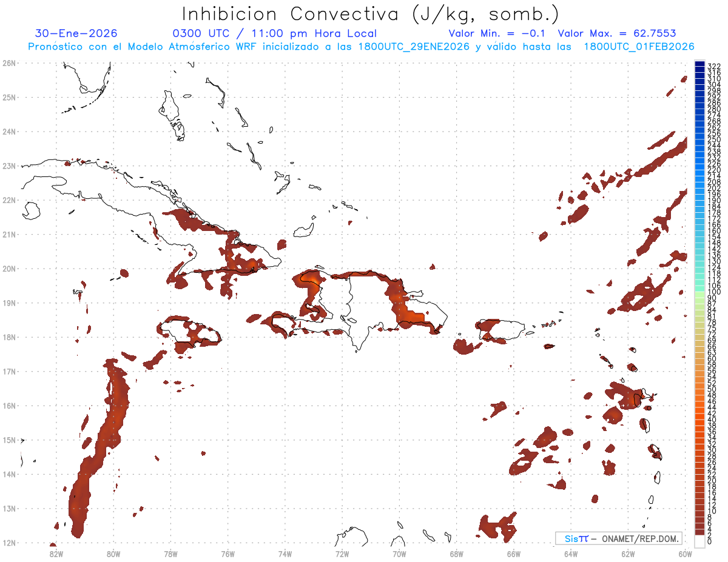Click the 62W longitude axis label
Image resolution: width=728 pixels, height=562 pixels.
(x=628, y=554)
